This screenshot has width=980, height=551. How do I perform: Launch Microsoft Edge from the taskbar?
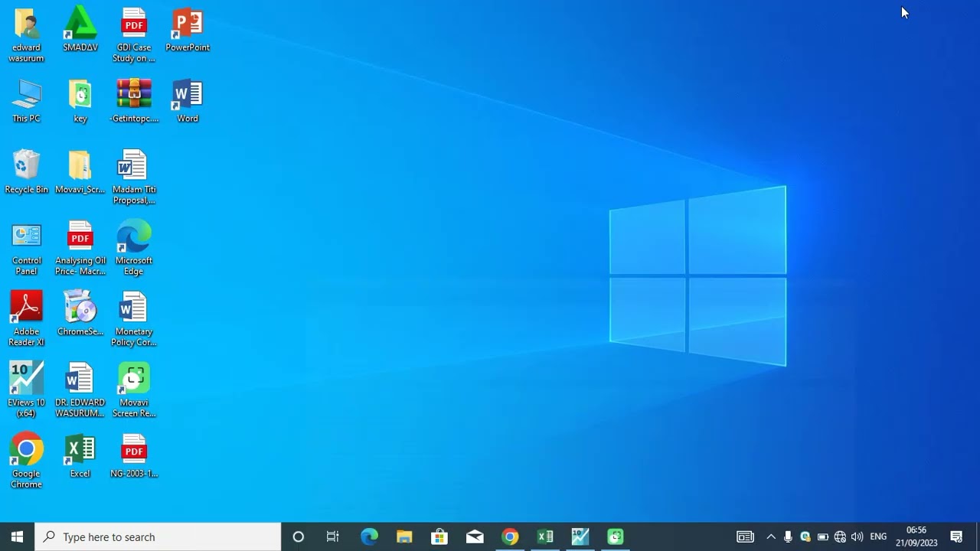click(369, 537)
